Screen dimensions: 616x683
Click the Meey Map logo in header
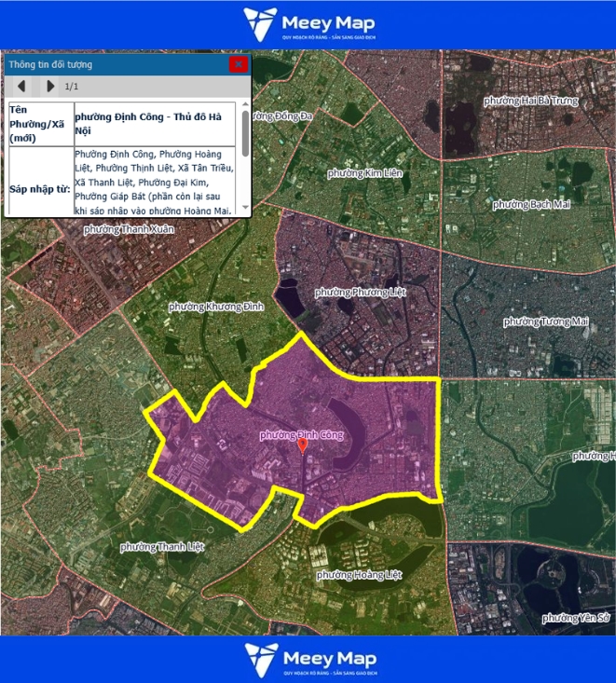pyautogui.click(x=308, y=24)
